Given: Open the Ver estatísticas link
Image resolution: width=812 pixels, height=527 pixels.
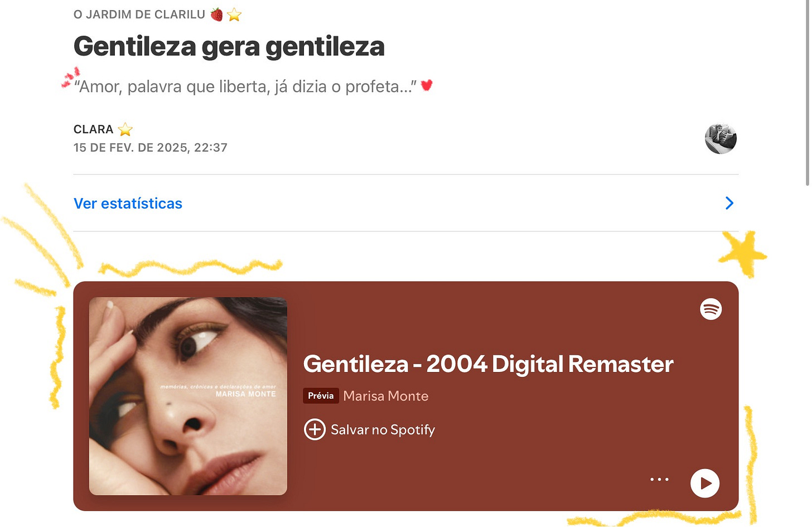Looking at the screenshot, I should tap(128, 204).
